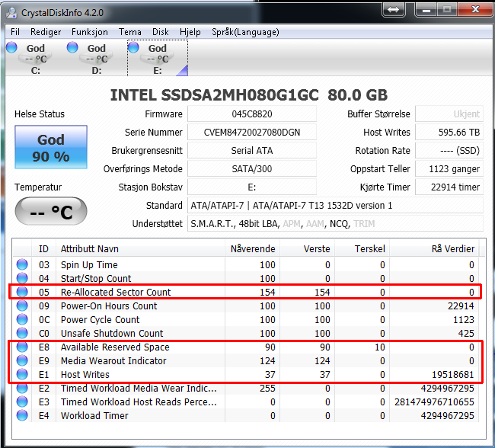Click the Rotation Rate value ---- (SSD)
495x448 pixels.
(449, 150)
